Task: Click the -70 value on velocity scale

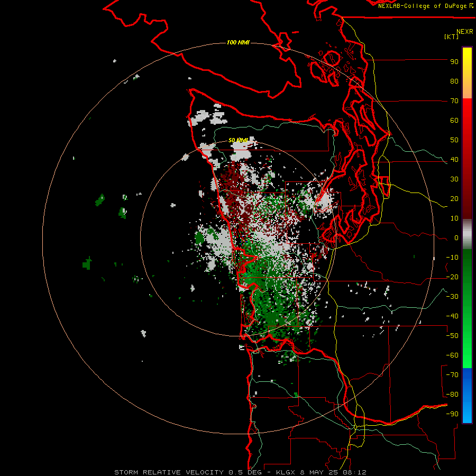Action: [452, 375]
